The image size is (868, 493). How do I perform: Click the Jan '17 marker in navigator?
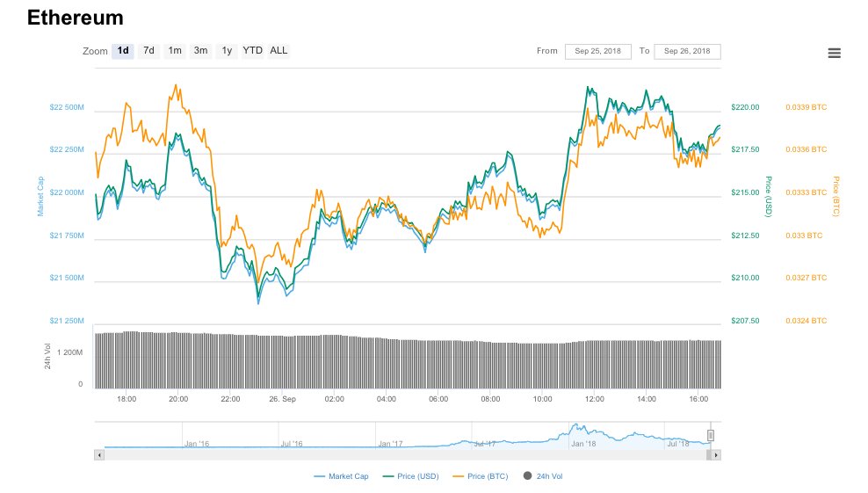390,444
